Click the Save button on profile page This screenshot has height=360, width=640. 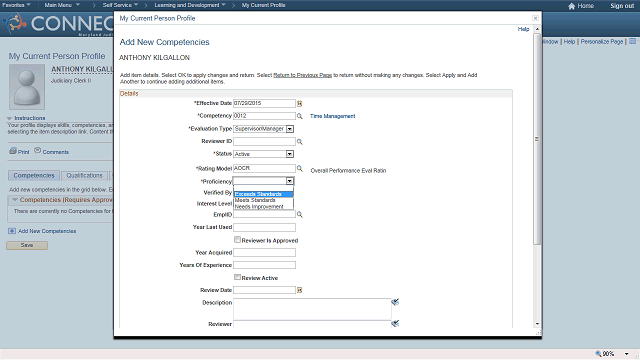tap(27, 245)
